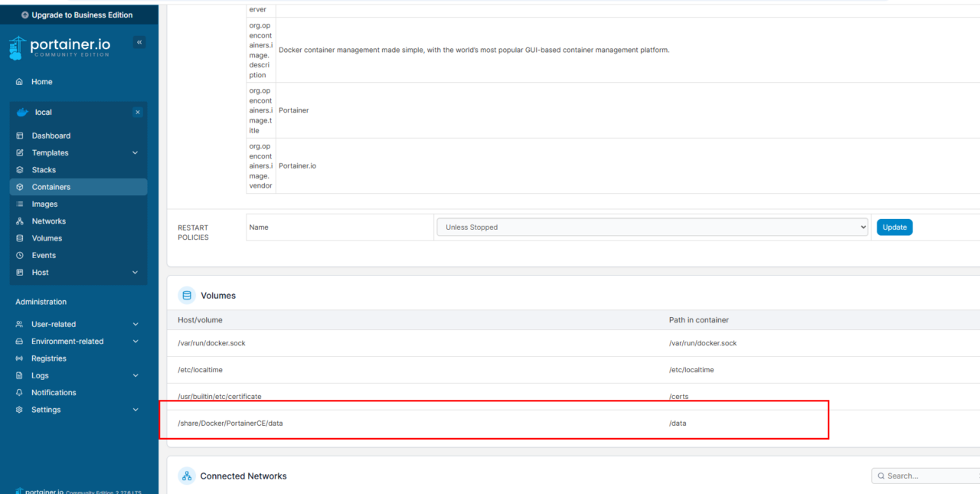This screenshot has width=980, height=494.
Task: Select the /usr/builtin/etc/certificate host path
Action: [x=220, y=397]
